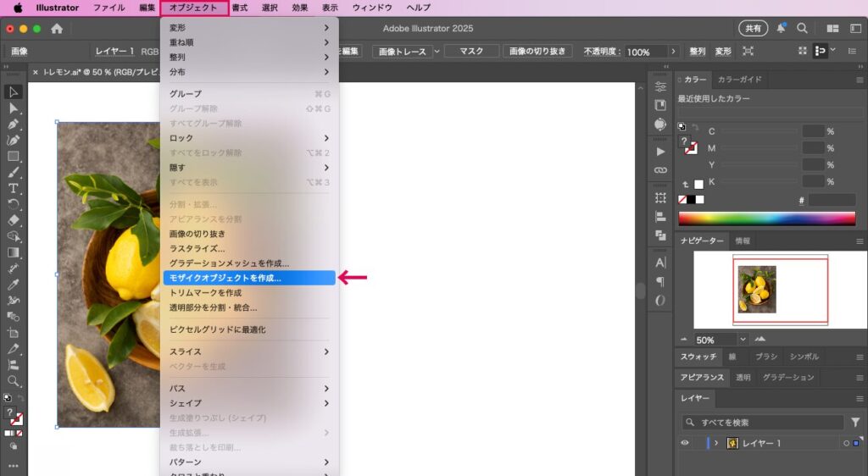Open the Actions panel play icon
This screenshot has height=476, width=868.
tap(660, 152)
